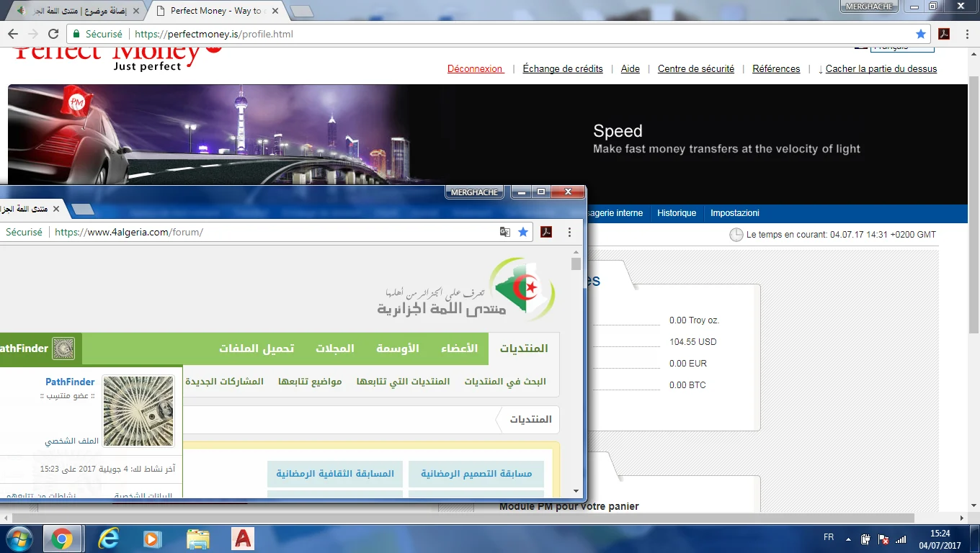
Task: Click the Déconnexion link
Action: (475, 69)
